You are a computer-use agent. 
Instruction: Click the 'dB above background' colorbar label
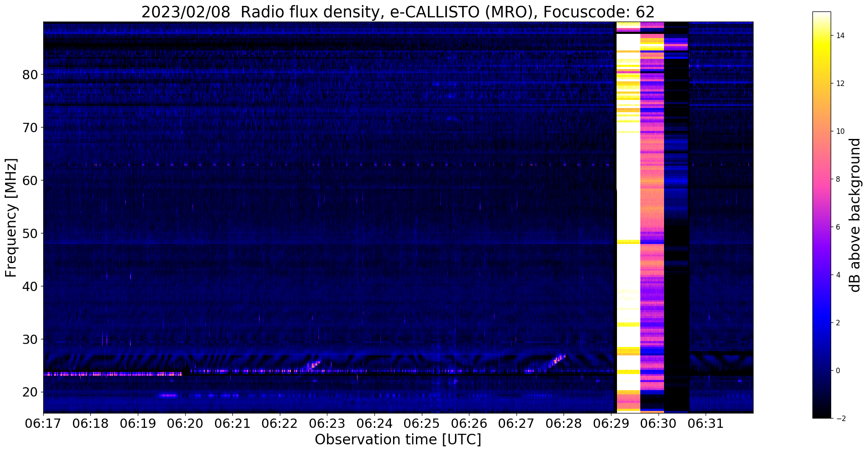855,215
